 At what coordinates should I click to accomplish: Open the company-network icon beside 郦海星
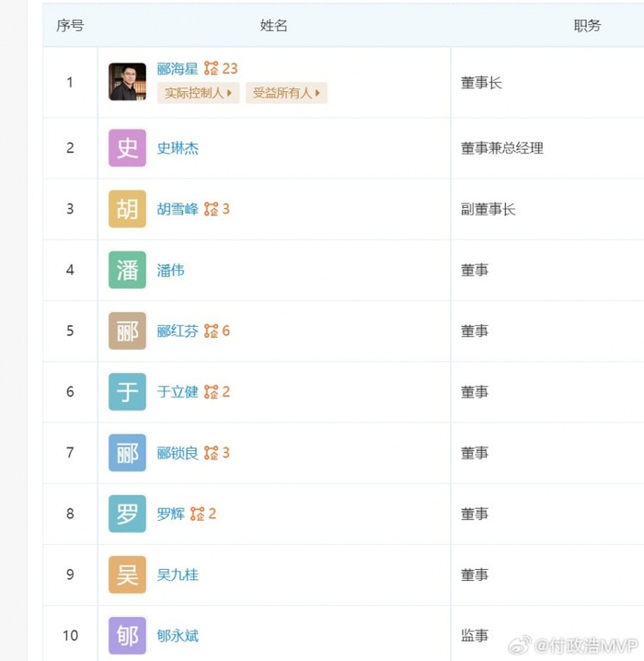pos(211,68)
